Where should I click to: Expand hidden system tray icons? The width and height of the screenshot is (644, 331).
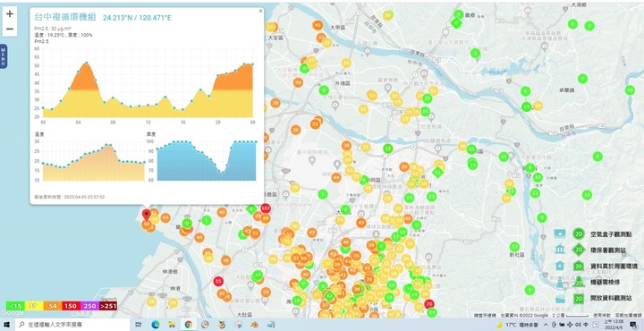click(546, 325)
